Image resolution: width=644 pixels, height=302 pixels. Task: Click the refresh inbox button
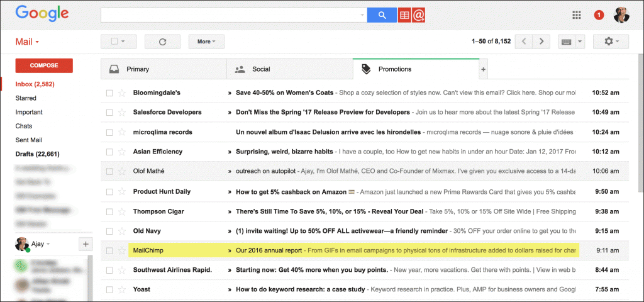[x=162, y=42]
